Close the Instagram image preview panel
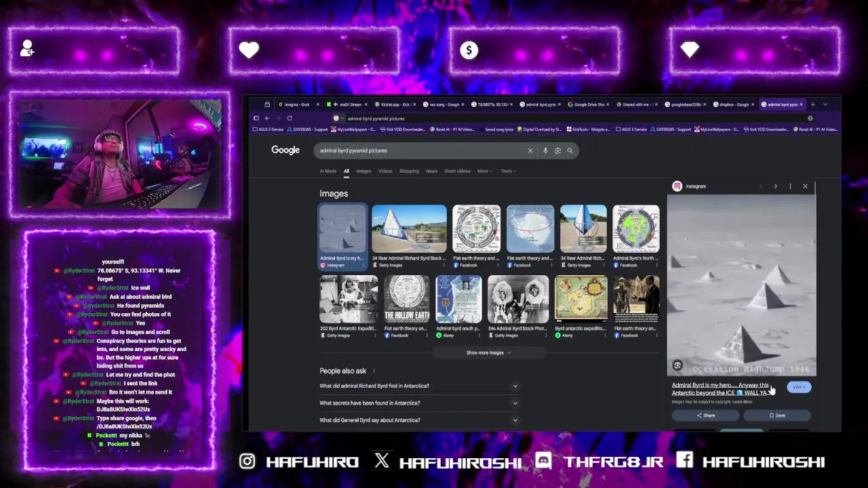868x488 pixels. [805, 186]
